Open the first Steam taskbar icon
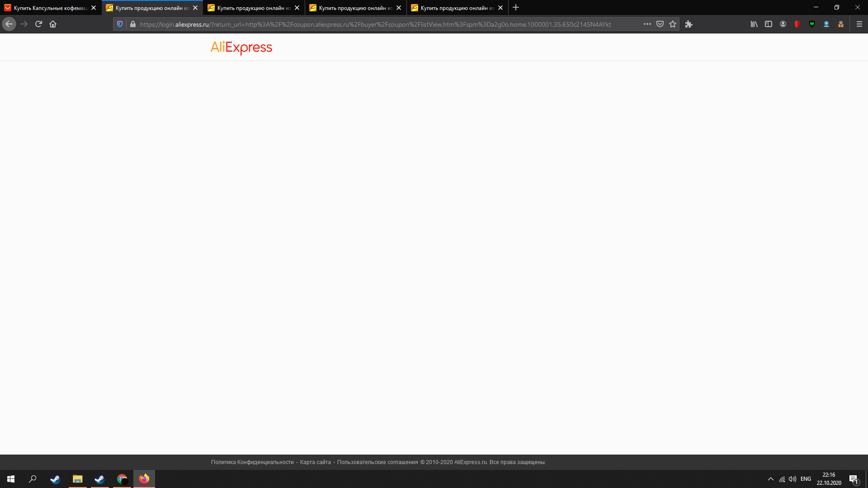868x488 pixels. (x=55, y=479)
